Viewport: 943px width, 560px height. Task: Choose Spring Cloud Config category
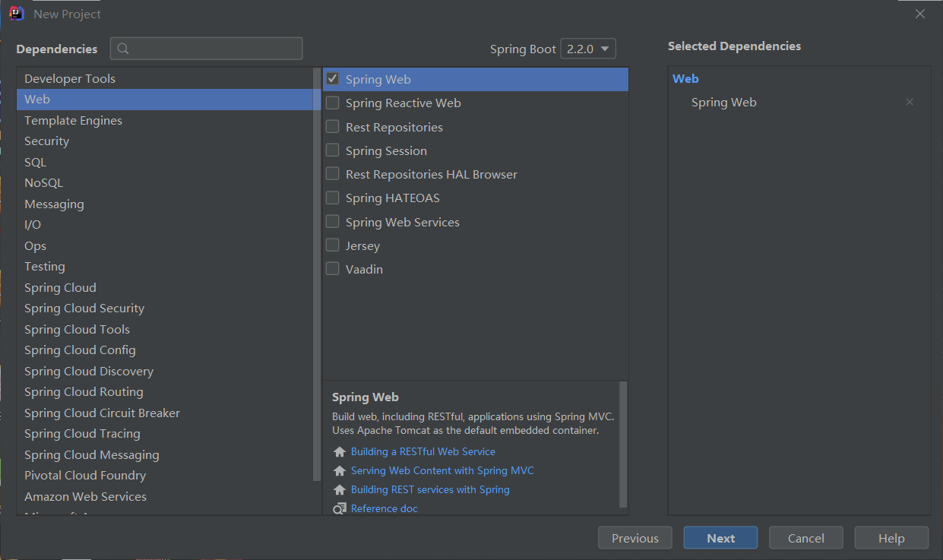point(165,350)
